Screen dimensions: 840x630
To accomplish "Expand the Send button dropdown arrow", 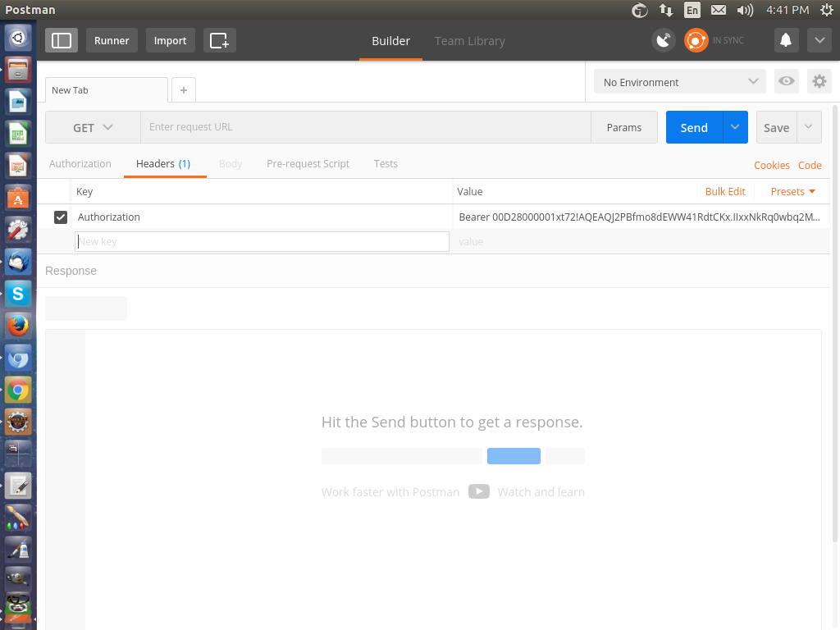I will pos(735,127).
